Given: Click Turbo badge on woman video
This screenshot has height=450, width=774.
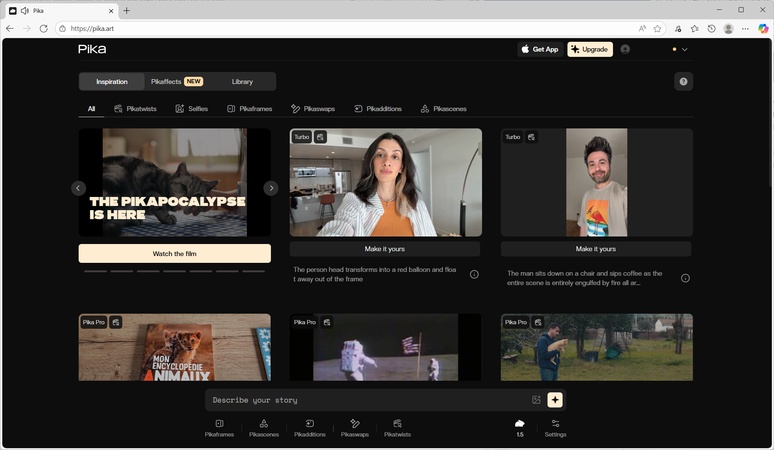Looking at the screenshot, I should [x=302, y=137].
